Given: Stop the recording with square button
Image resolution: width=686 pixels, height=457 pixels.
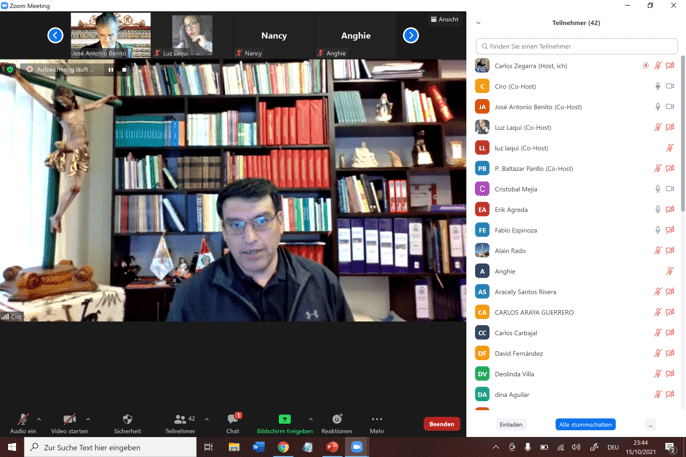Looking at the screenshot, I should (x=124, y=70).
